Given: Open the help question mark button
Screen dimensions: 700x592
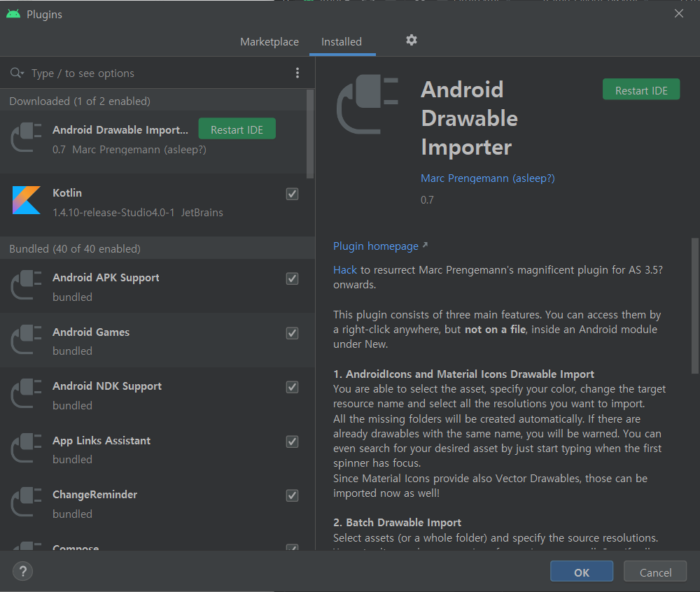Looking at the screenshot, I should coord(23,571).
